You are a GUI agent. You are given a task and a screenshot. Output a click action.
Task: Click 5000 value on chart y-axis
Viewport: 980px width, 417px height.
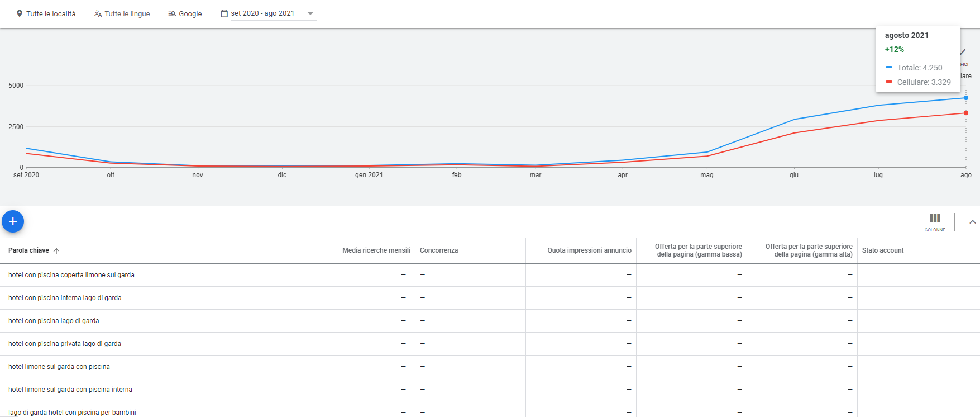(16, 86)
